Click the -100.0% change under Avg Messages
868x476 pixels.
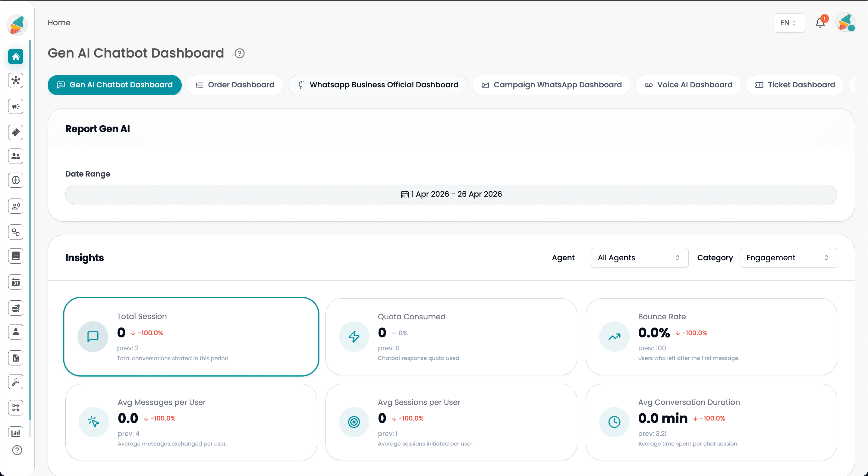pos(160,418)
